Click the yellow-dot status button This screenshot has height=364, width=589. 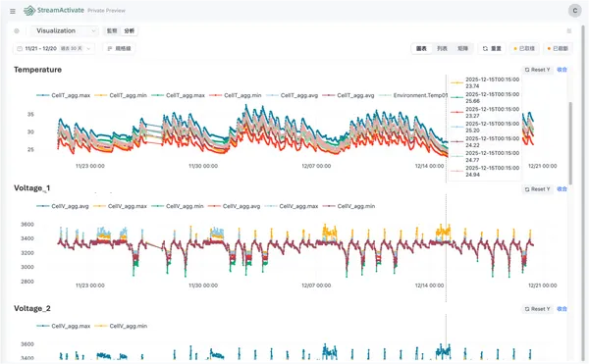point(524,49)
